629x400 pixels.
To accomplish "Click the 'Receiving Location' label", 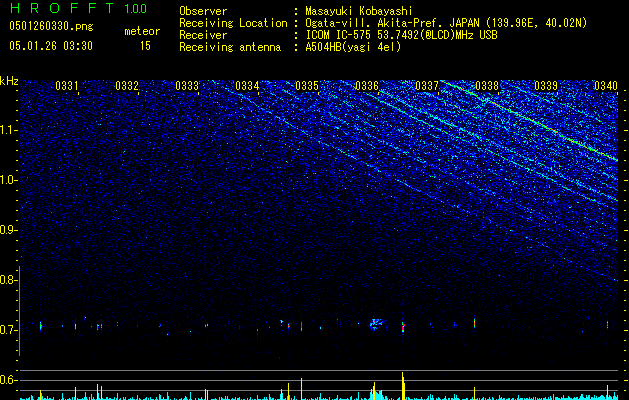I will click(x=233, y=23).
